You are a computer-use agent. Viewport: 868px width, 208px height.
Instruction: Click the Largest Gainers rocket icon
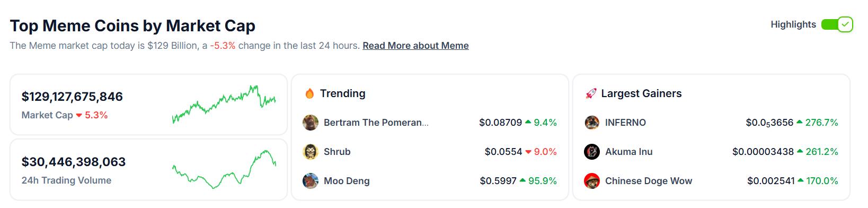coord(591,94)
